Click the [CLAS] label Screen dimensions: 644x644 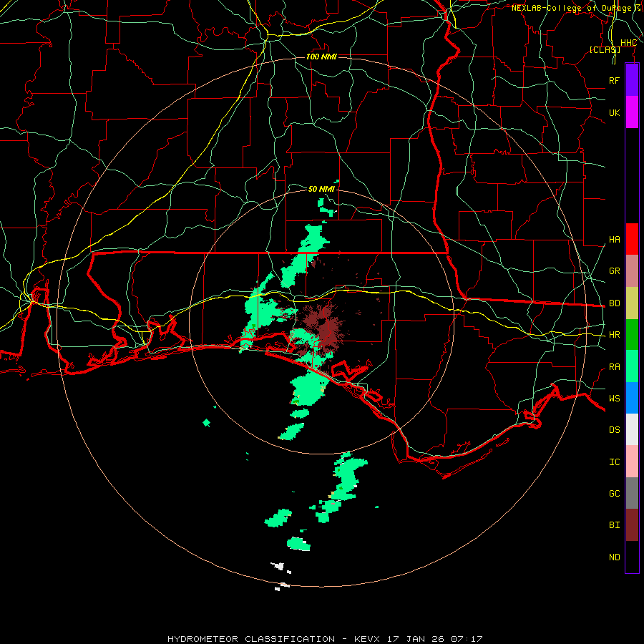click(605, 49)
